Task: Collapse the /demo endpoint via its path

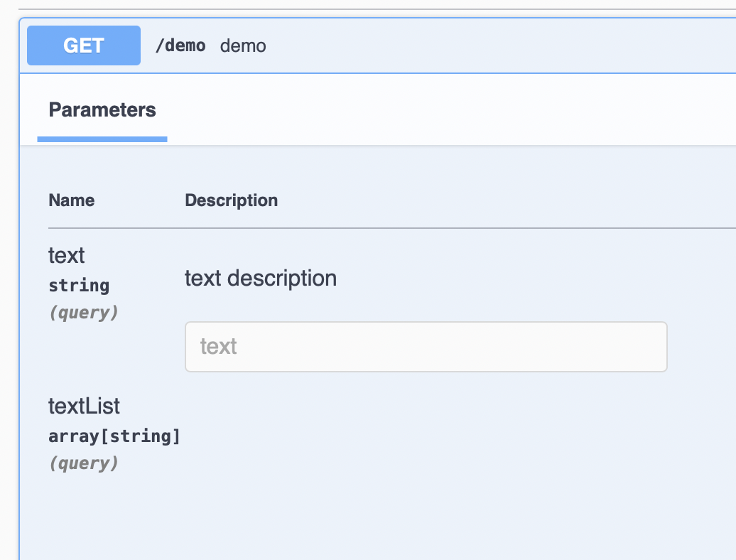Action: click(180, 46)
